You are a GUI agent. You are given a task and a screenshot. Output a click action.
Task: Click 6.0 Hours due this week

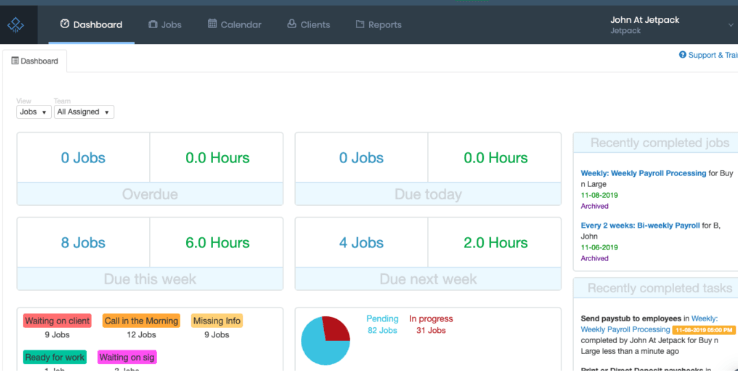(x=217, y=242)
